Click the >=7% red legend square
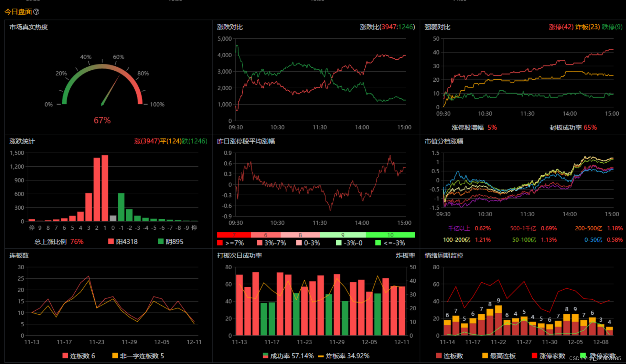This screenshot has height=364, width=626. coord(220,243)
